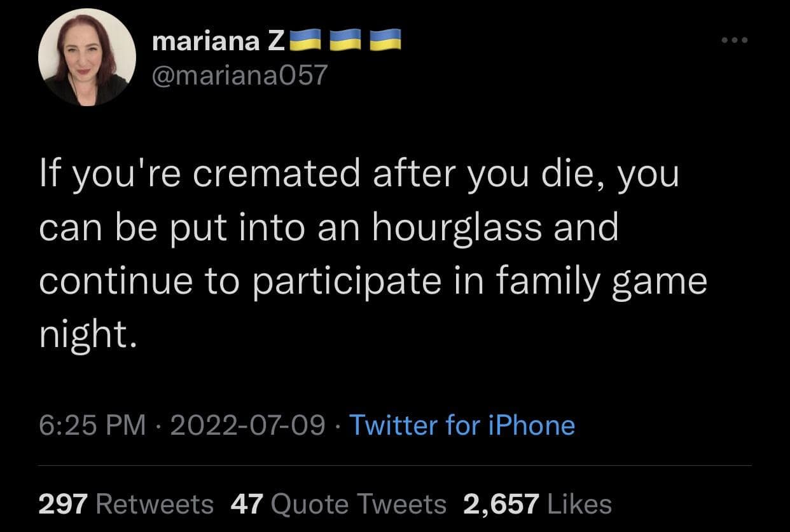Click the 2,657 count beside Likes
This screenshot has height=532, width=790.
(x=501, y=504)
